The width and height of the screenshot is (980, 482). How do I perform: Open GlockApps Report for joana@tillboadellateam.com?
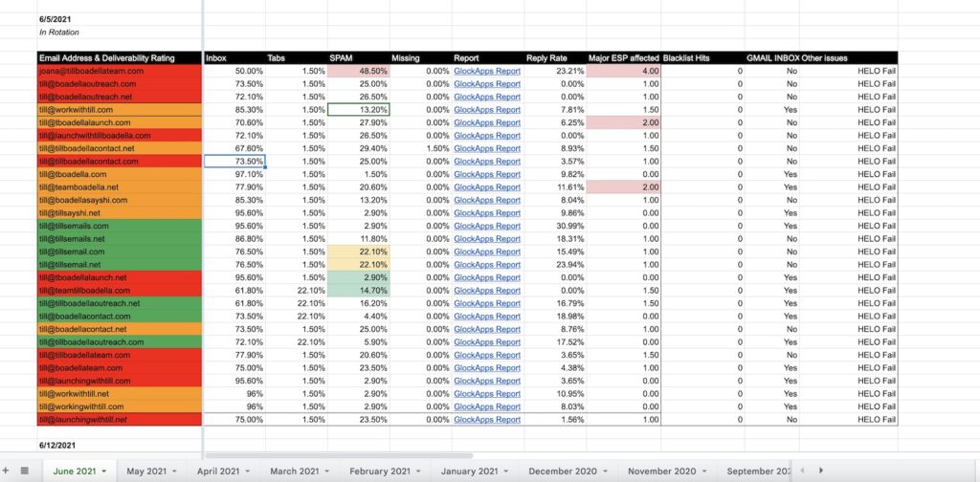tap(487, 71)
